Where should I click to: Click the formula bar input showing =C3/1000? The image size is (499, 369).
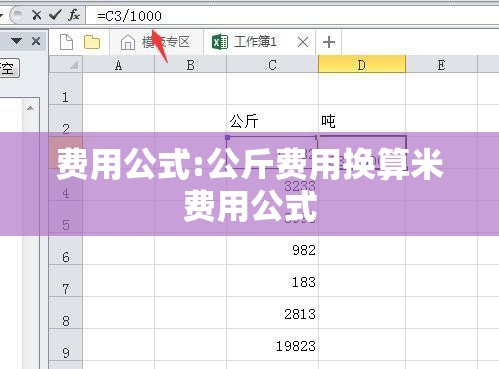click(x=292, y=16)
